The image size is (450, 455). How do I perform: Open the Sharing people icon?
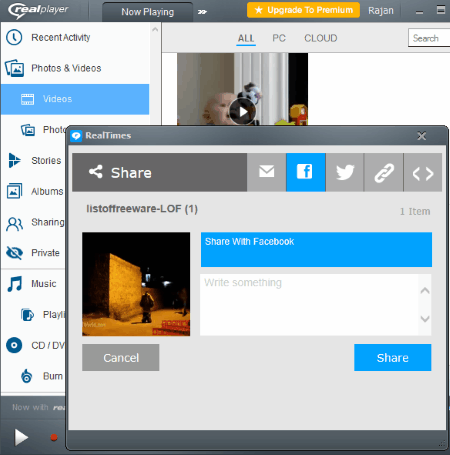[x=14, y=224]
